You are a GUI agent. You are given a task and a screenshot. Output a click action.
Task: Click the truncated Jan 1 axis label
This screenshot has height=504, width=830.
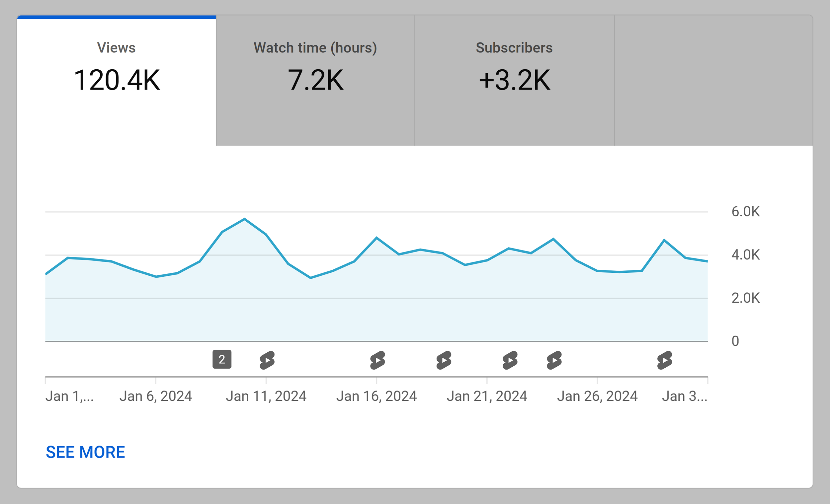[69, 396]
